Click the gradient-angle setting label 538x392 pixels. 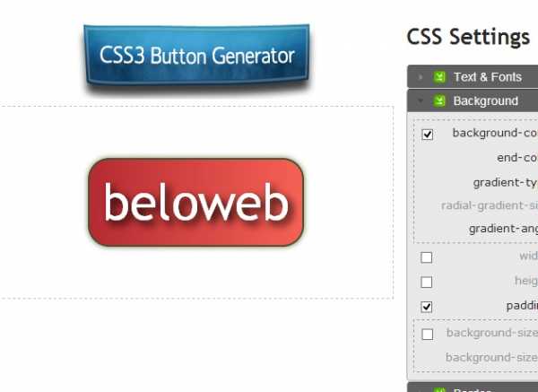(x=503, y=229)
